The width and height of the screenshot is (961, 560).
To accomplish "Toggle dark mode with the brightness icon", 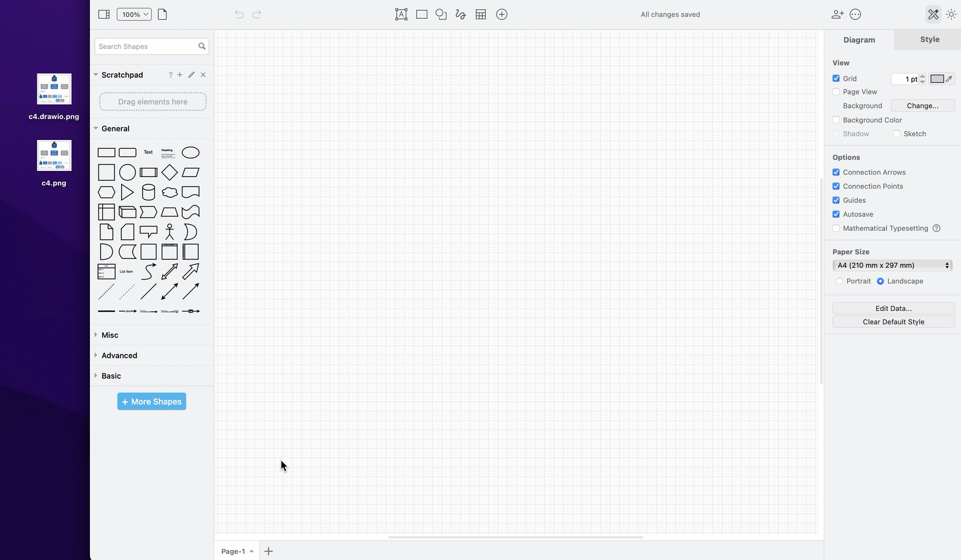I will pos(951,14).
